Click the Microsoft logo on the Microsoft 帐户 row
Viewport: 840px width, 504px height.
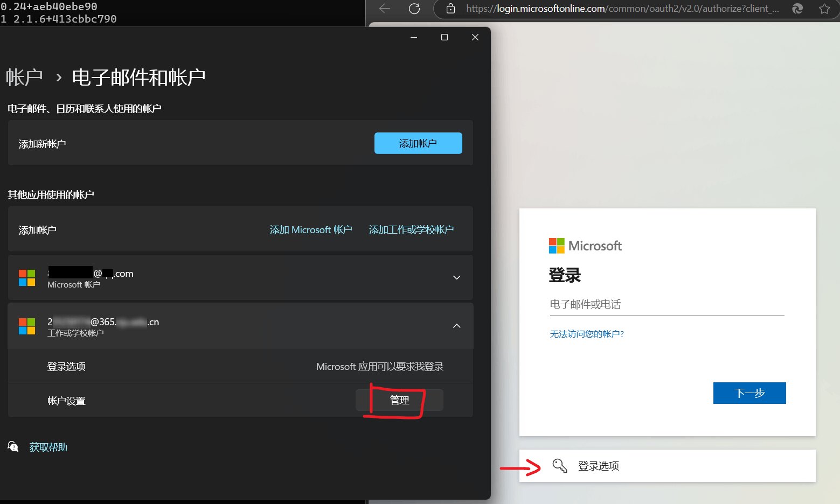[x=27, y=278]
